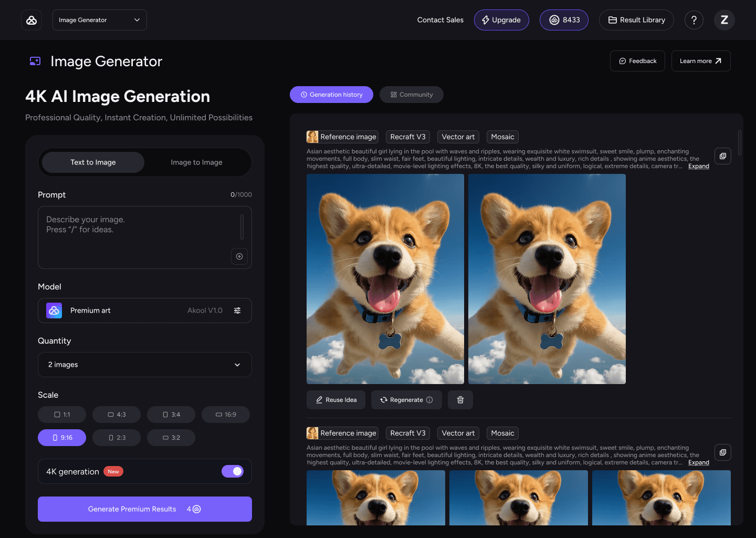Click second entry's Recraft V3 tag

(408, 433)
